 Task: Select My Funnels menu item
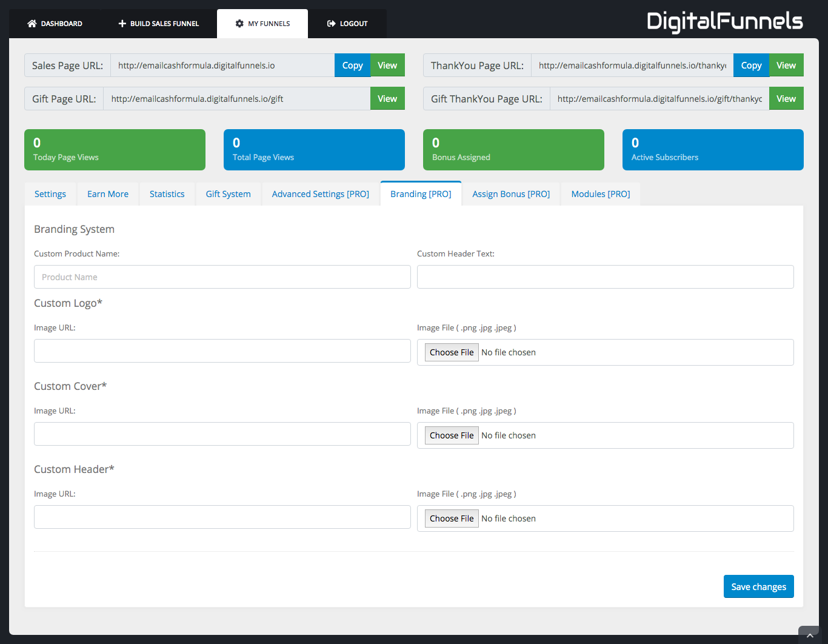(x=262, y=24)
